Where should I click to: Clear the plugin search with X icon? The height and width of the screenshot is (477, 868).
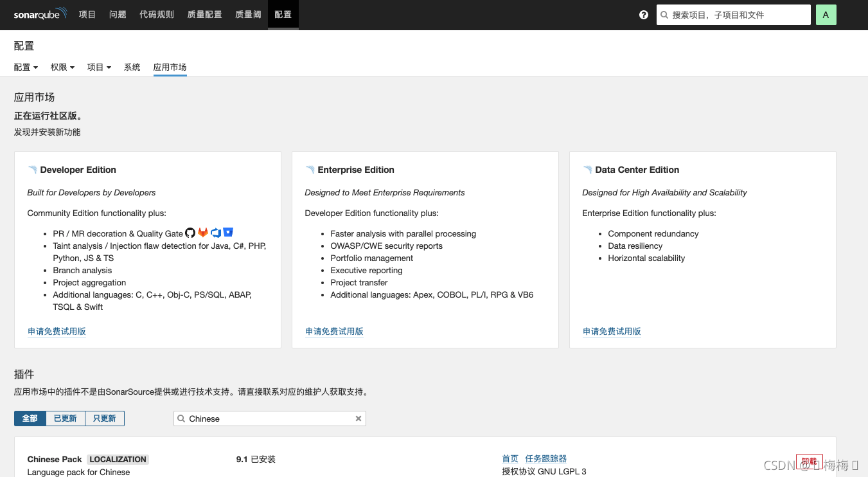359,419
